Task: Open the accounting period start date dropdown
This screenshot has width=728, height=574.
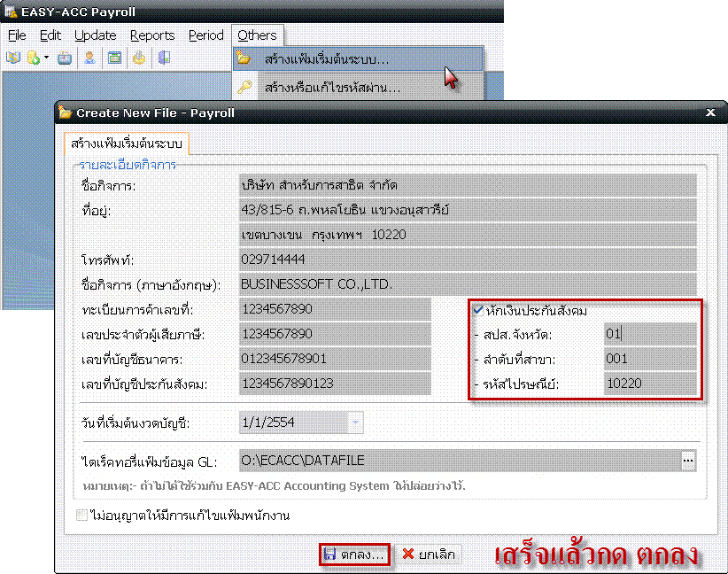Action: 355,423
